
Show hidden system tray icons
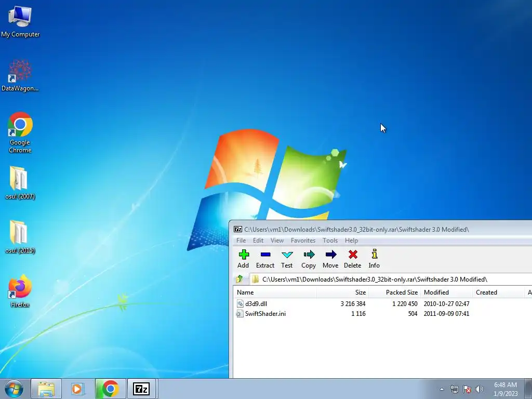442,389
